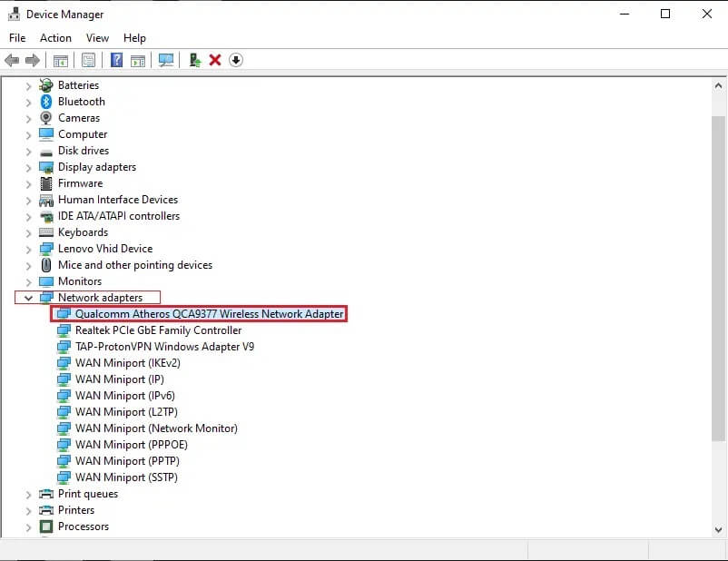Click the Back arrow toolbar icon
This screenshot has height=561, width=728.
pos(12,60)
